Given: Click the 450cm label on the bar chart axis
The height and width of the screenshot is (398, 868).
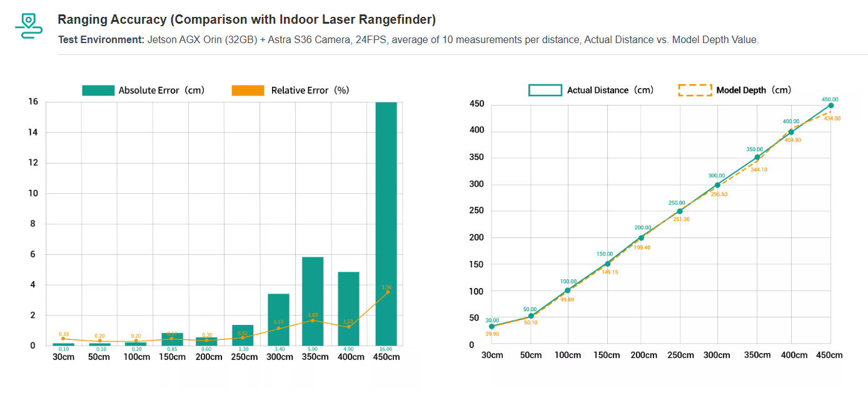Looking at the screenshot, I should click(x=386, y=357).
